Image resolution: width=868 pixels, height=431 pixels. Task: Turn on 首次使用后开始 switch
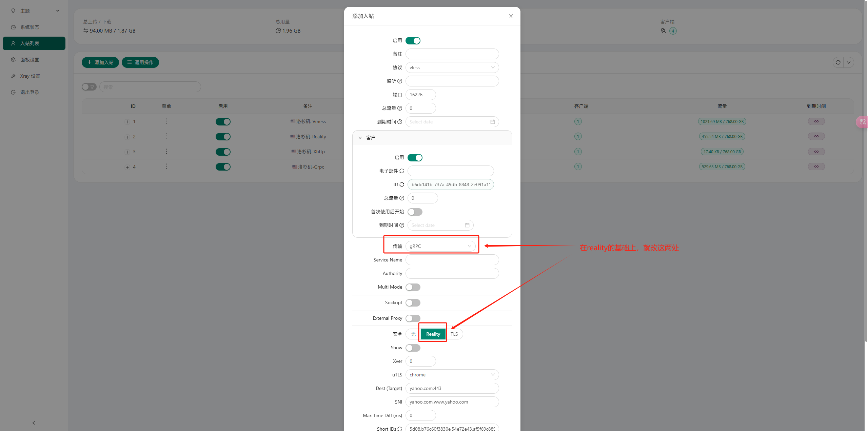click(415, 212)
